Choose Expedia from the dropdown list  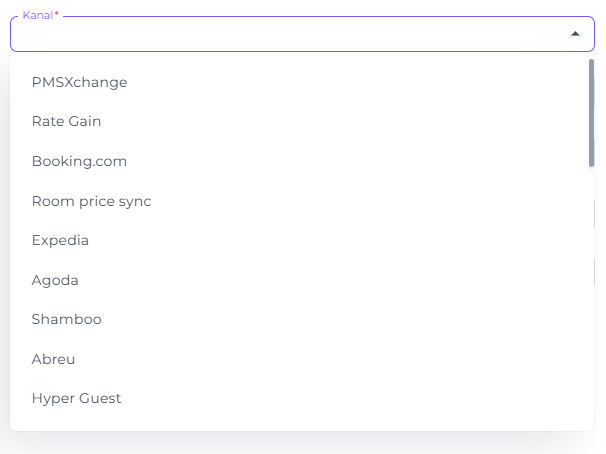click(x=302, y=240)
